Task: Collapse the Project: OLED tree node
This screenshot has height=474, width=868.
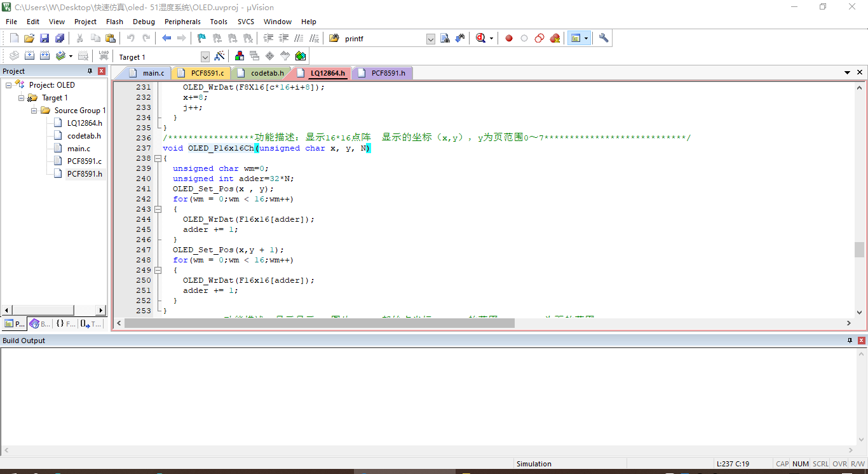Action: (x=9, y=85)
